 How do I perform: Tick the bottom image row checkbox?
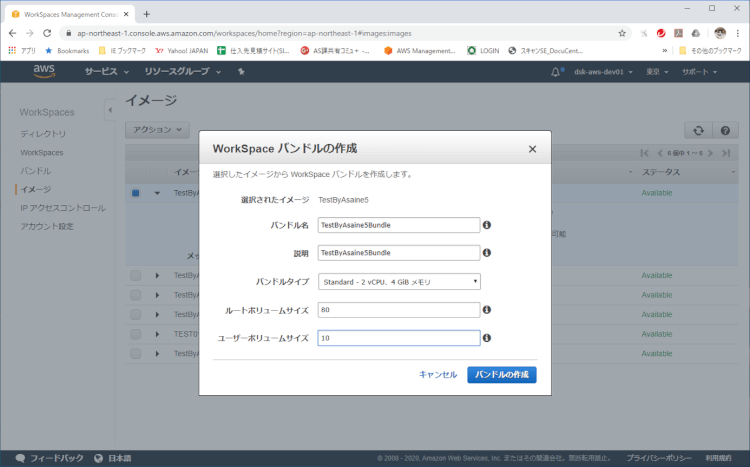(x=135, y=354)
